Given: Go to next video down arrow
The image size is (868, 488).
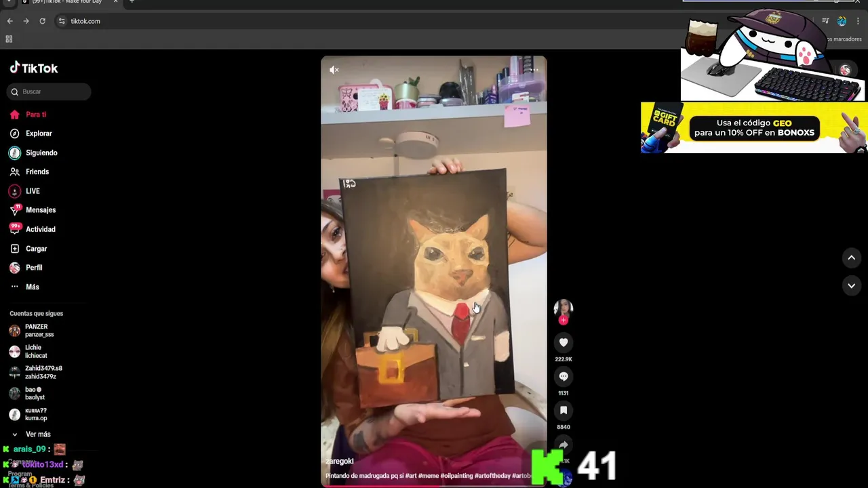Looking at the screenshot, I should click(x=852, y=286).
